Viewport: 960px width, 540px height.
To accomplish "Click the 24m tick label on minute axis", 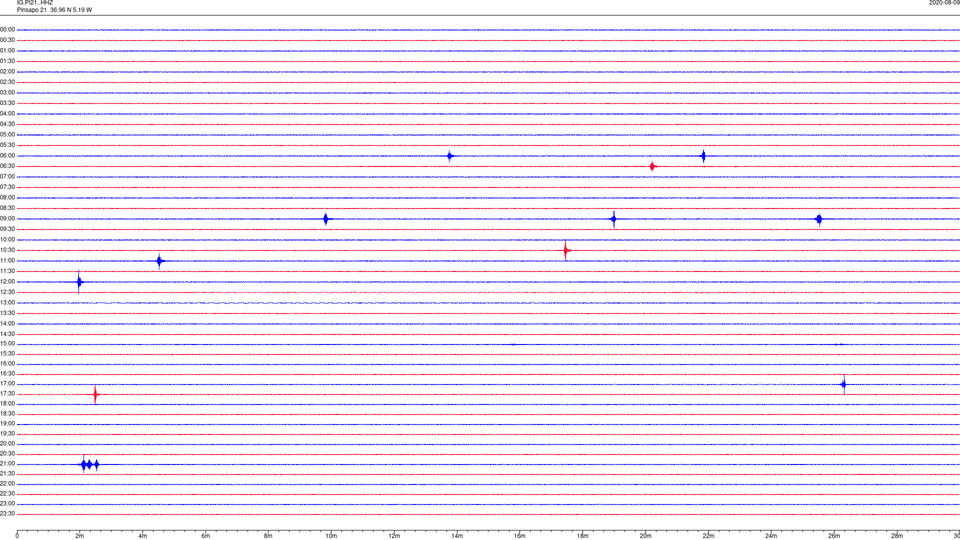I will click(771, 536).
